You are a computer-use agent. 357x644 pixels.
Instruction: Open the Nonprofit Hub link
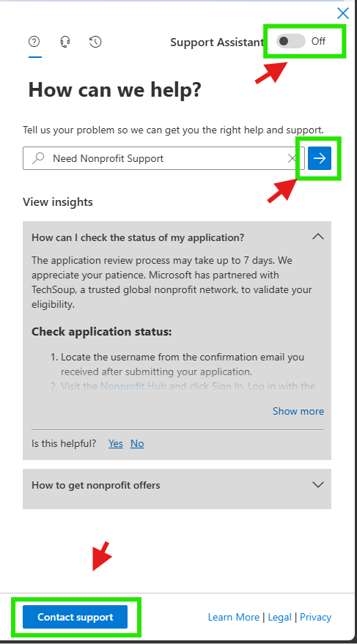[133, 386]
